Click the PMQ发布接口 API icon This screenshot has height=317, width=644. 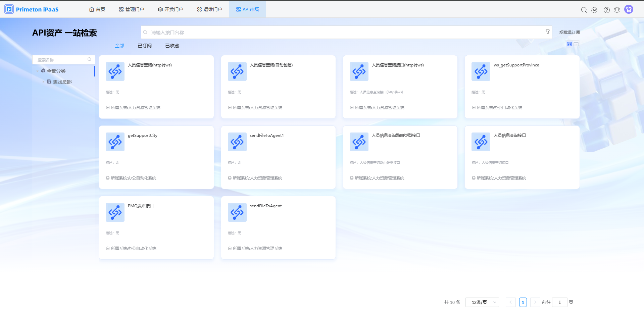click(x=115, y=212)
